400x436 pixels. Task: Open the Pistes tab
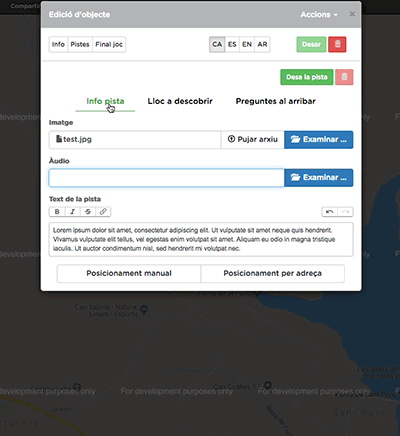coord(80,44)
